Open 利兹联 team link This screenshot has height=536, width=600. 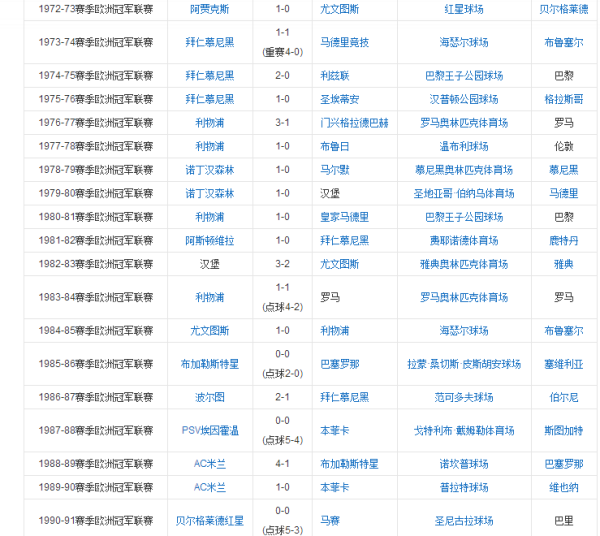(335, 76)
